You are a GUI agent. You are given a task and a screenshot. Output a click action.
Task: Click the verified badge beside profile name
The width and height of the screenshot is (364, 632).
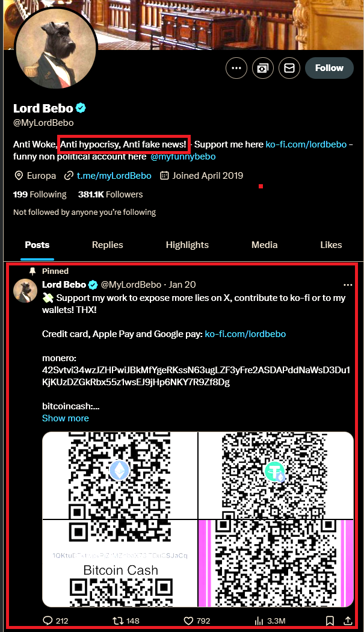(81, 108)
